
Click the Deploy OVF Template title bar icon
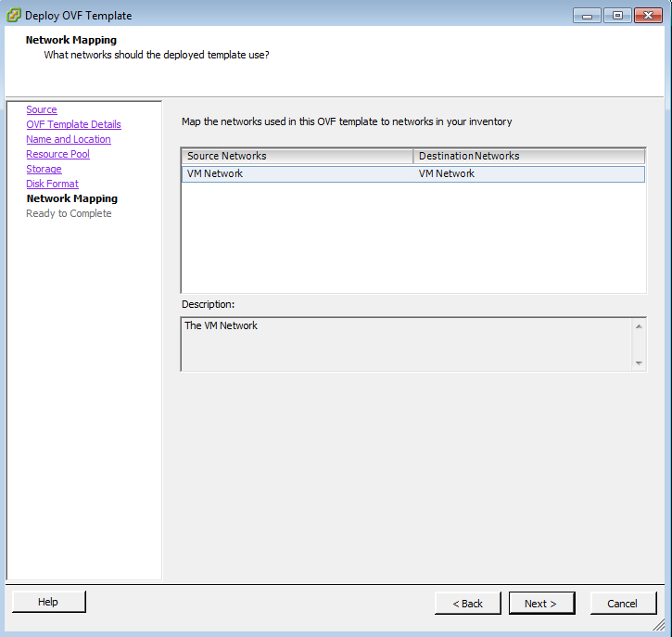point(14,16)
